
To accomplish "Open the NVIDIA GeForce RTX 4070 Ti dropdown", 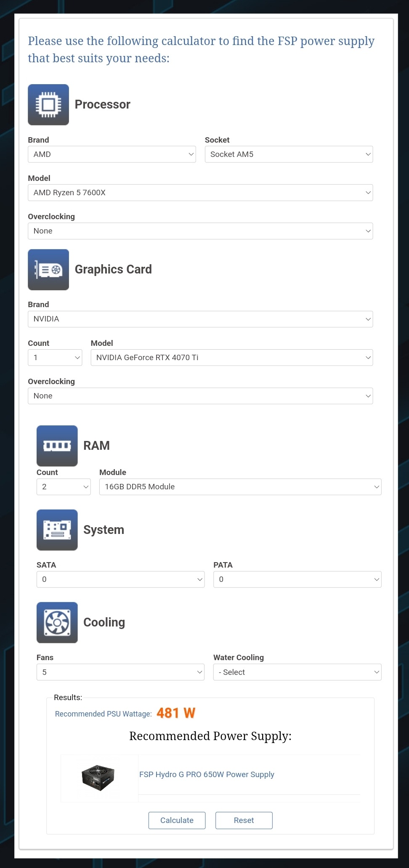I will tap(232, 358).
